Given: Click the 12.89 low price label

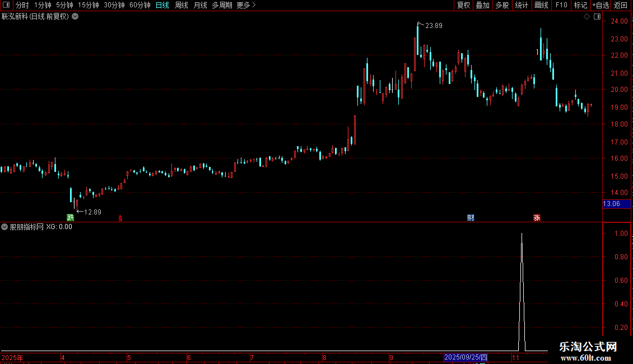Looking at the screenshot, I should [92, 212].
